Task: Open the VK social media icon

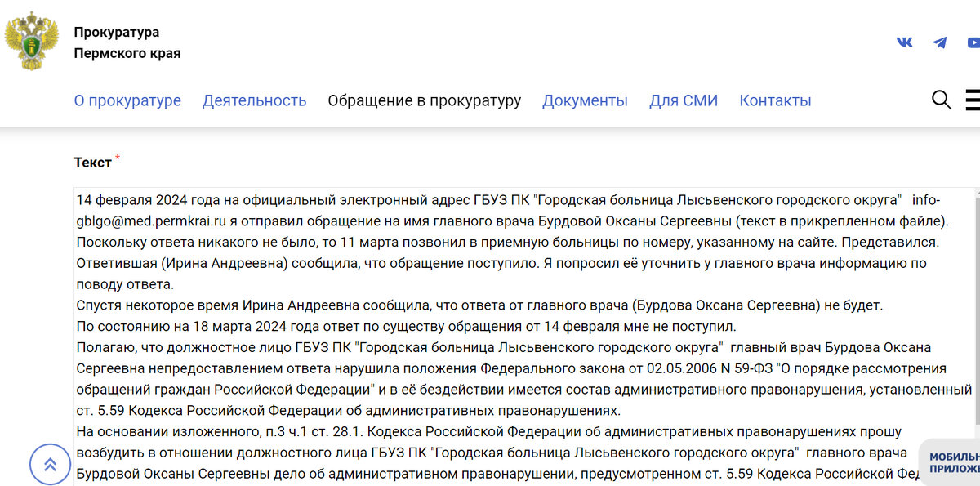Action: tap(904, 42)
